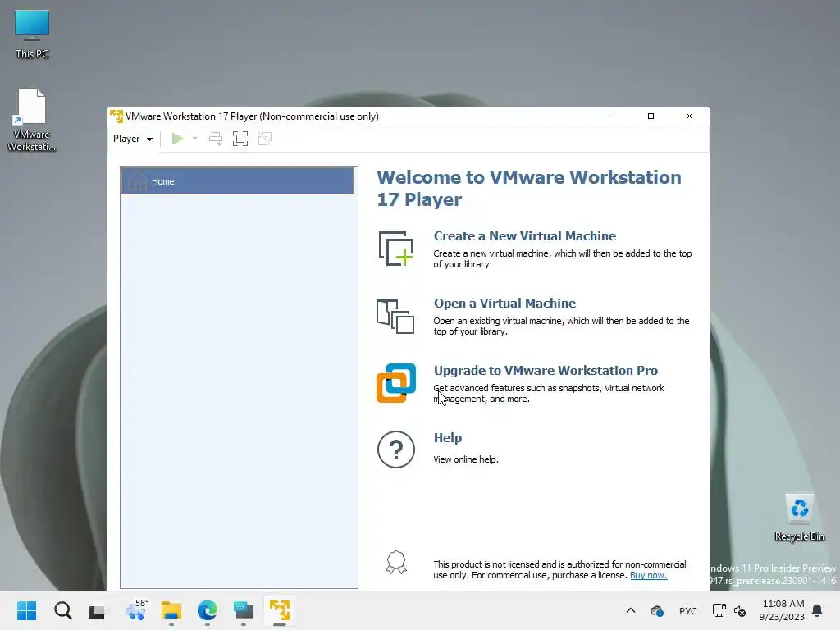The height and width of the screenshot is (630, 840).
Task: Click the Open a Virtual Machine icon
Action: (395, 316)
